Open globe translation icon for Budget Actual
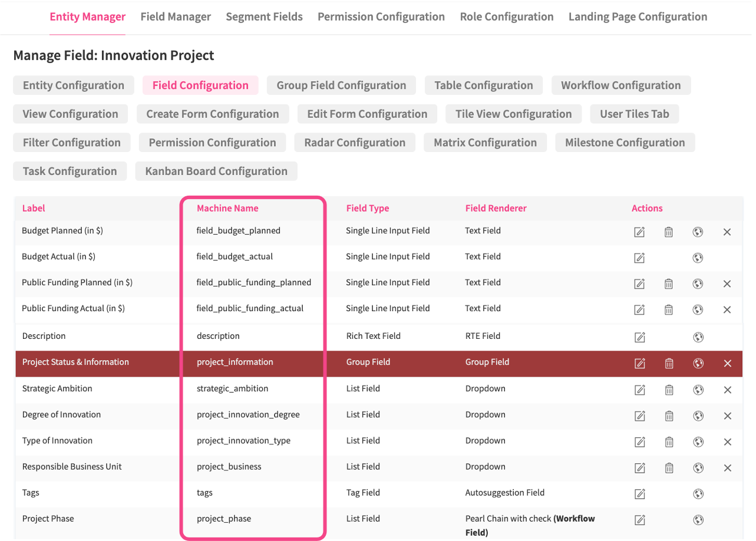 (x=698, y=258)
